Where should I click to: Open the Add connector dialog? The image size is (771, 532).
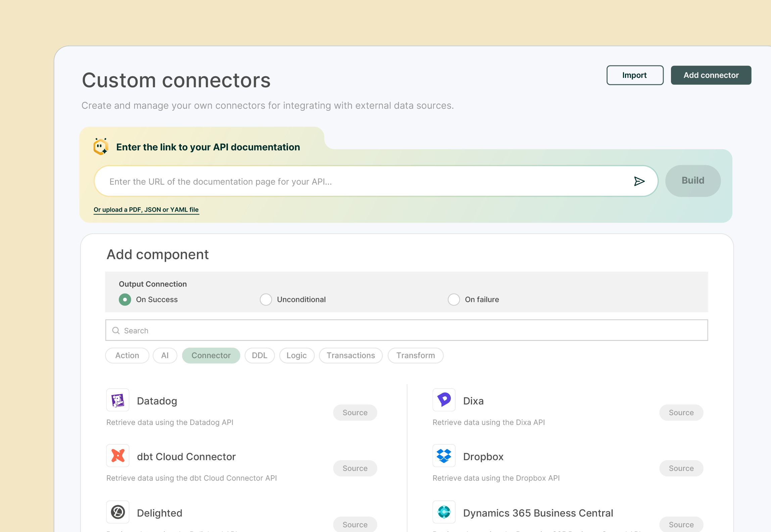click(x=711, y=75)
